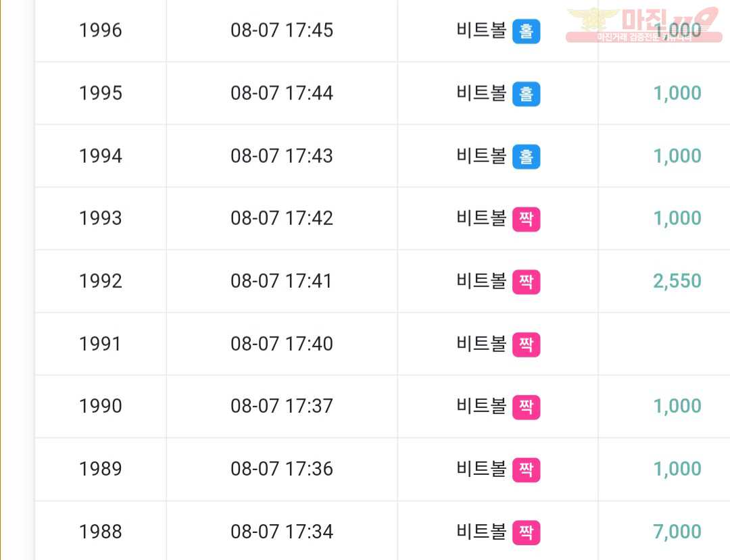Select round number 1996
The image size is (730, 560).
tap(101, 30)
